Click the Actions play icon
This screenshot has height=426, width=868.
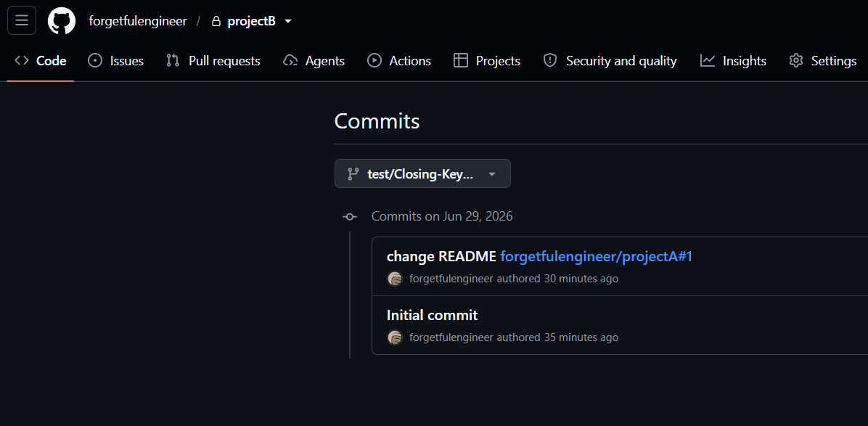pyautogui.click(x=374, y=61)
